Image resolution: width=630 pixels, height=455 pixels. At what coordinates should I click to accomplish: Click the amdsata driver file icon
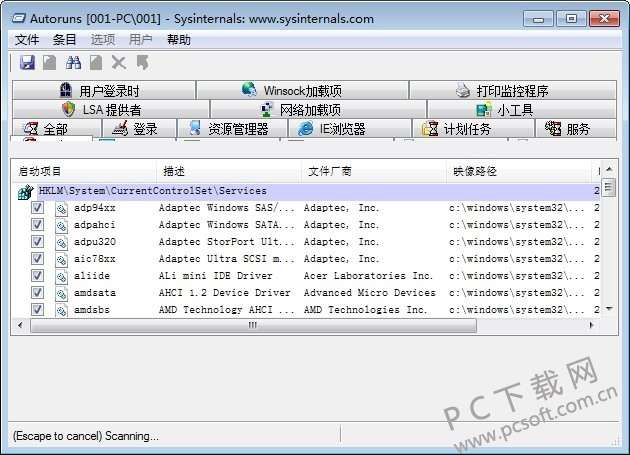click(61, 293)
